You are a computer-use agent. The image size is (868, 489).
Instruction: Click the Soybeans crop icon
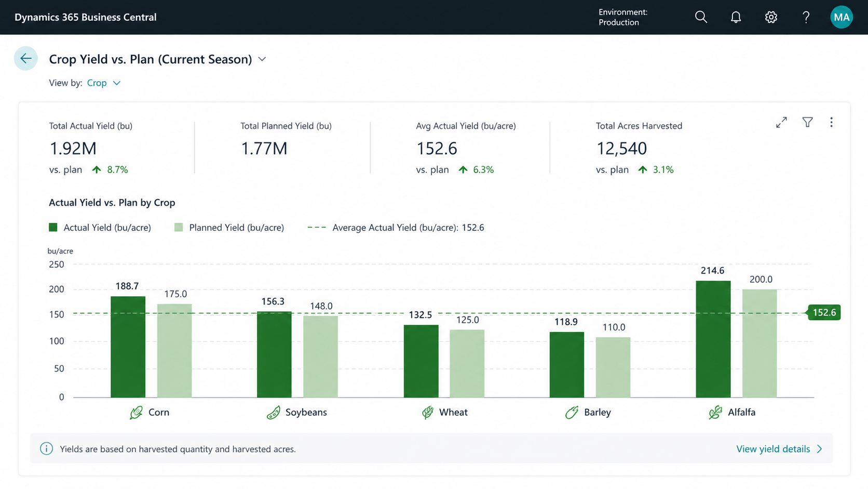pos(273,413)
